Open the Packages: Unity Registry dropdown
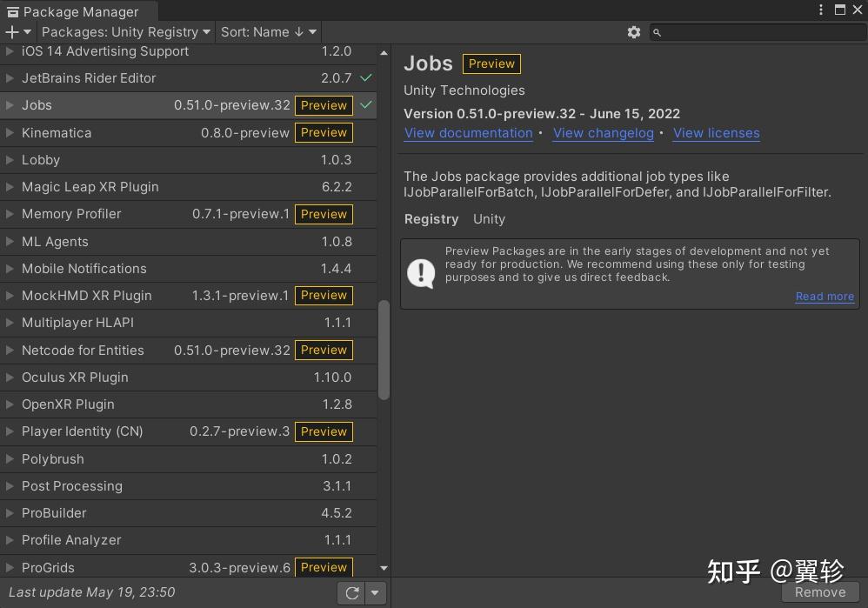This screenshot has width=868, height=608. click(124, 32)
